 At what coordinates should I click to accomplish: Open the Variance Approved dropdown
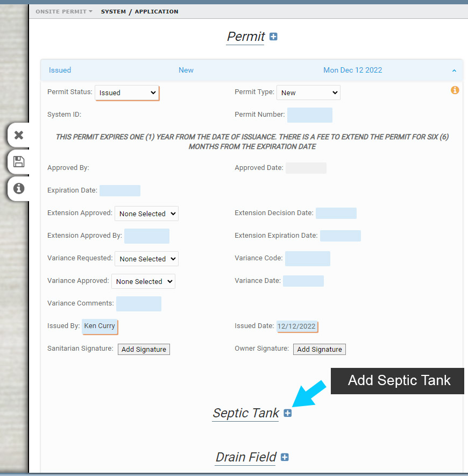point(143,281)
